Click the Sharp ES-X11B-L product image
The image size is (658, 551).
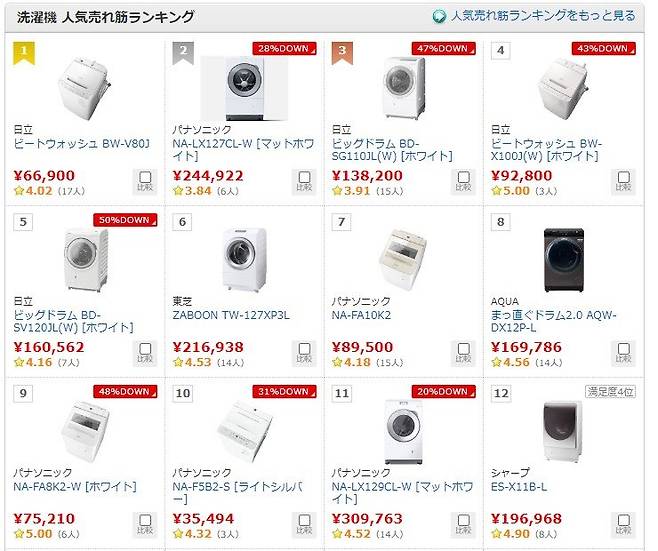pyautogui.click(x=563, y=431)
